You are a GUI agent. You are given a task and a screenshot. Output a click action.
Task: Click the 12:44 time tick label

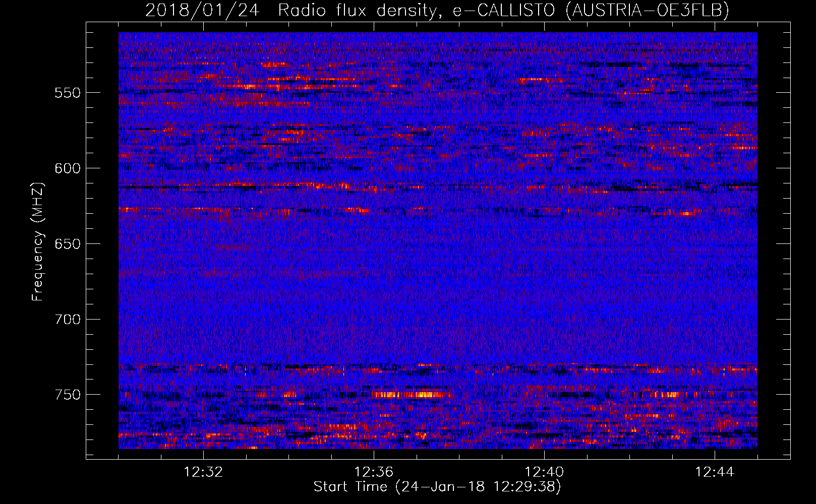(715, 472)
